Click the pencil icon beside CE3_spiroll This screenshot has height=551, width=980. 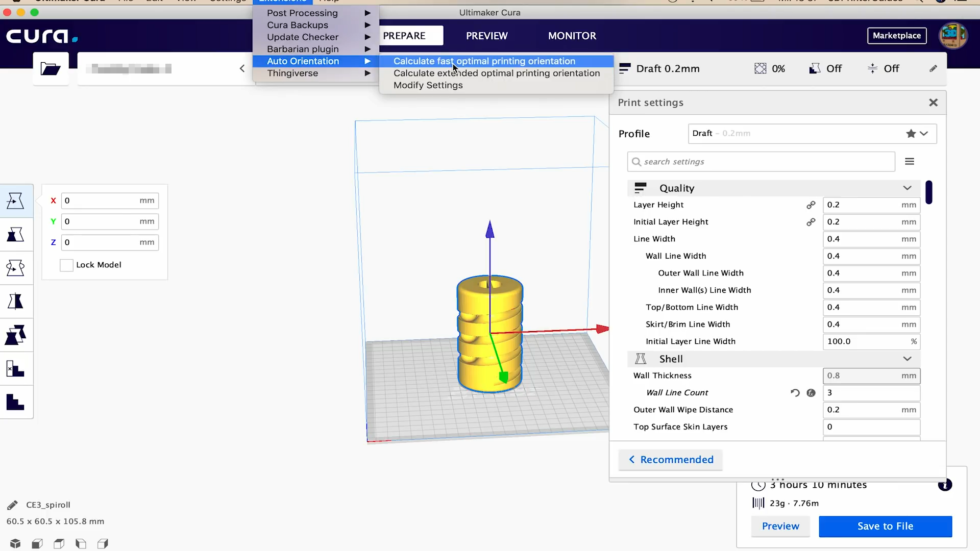pyautogui.click(x=13, y=505)
